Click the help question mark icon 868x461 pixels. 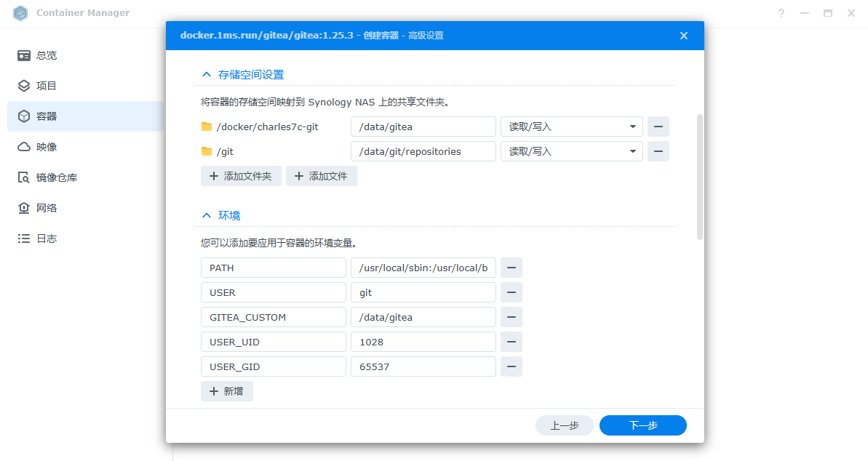[x=781, y=13]
